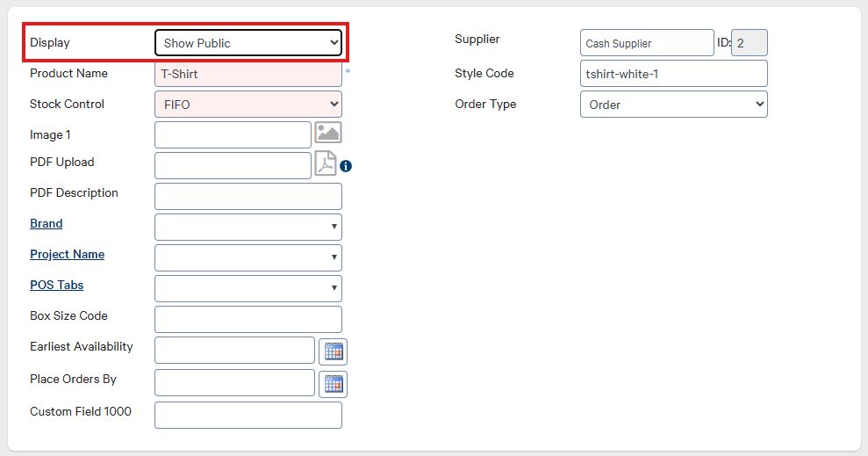Focus the Style Code text field
Image resolution: width=868 pixels, height=456 pixels.
coord(673,74)
